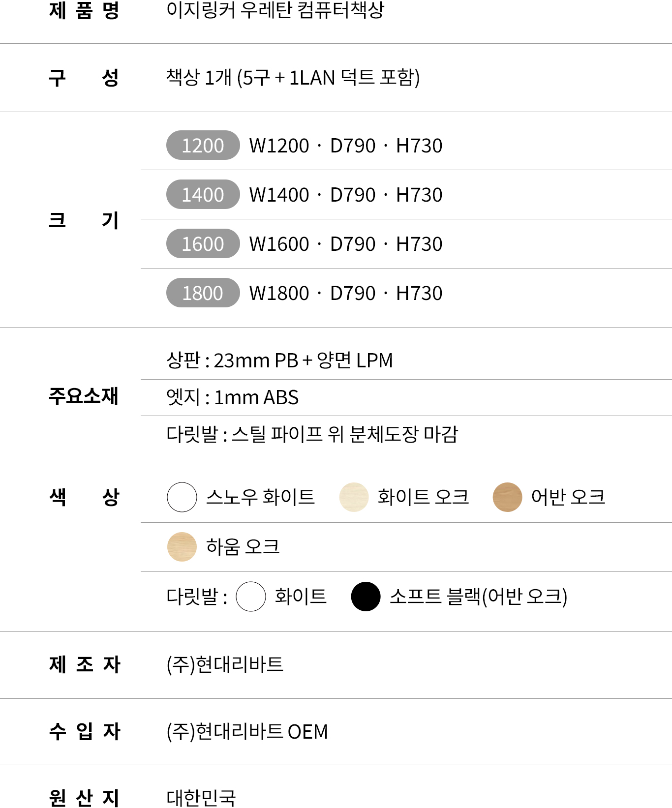Select the soft black leg color circle
672x808 pixels.
click(366, 597)
